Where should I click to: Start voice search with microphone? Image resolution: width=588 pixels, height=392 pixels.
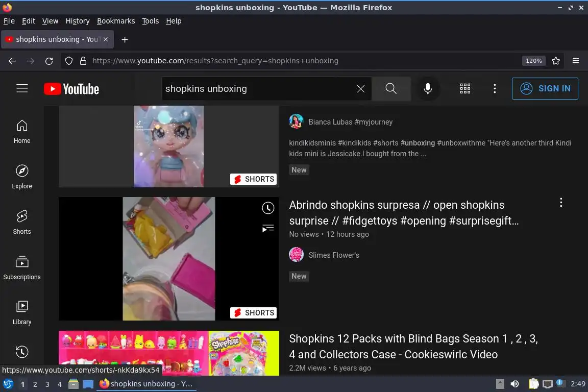tap(428, 88)
